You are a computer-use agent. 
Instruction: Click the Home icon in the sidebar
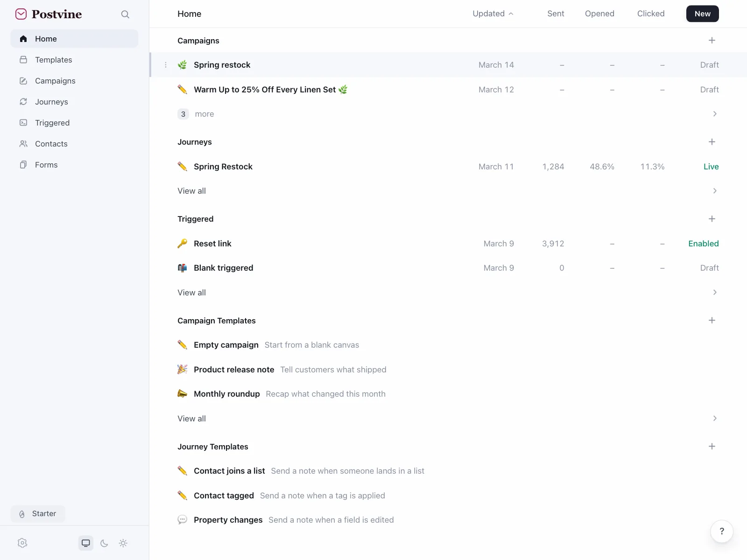(x=23, y=39)
